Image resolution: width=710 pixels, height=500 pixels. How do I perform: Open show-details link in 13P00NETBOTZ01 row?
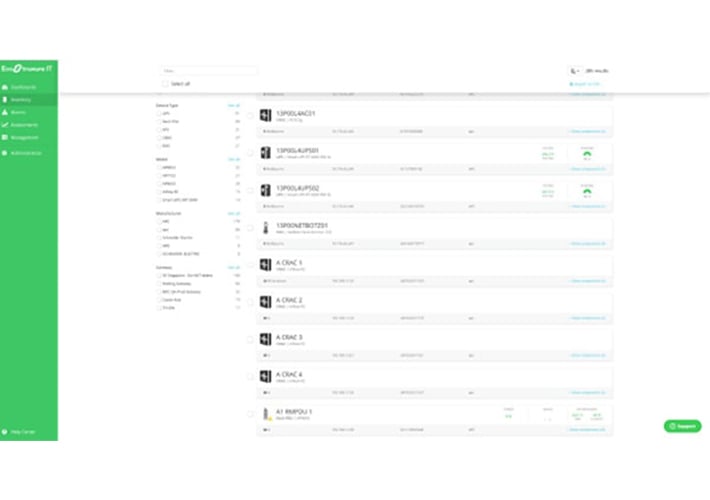click(587, 244)
